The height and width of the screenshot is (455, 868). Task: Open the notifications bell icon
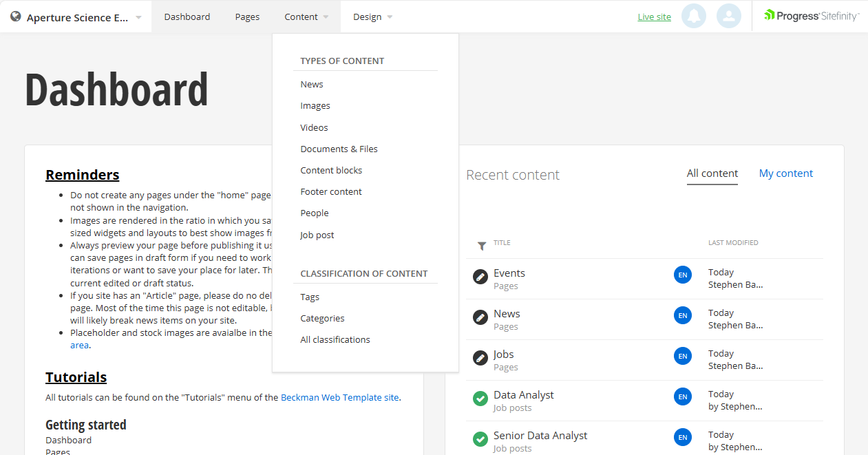[694, 16]
